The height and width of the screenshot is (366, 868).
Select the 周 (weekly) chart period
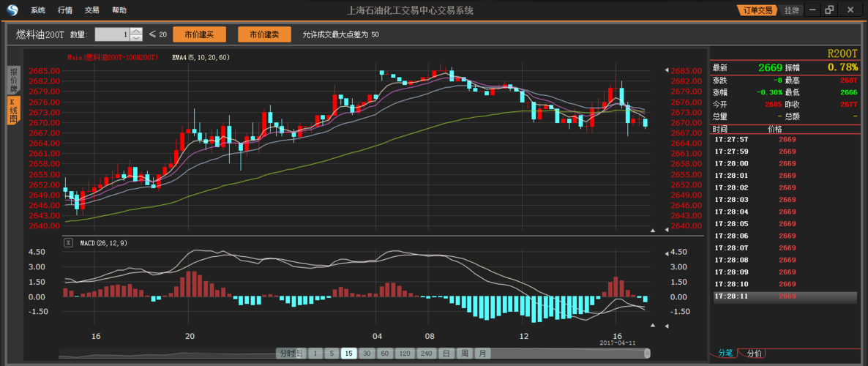pyautogui.click(x=465, y=354)
